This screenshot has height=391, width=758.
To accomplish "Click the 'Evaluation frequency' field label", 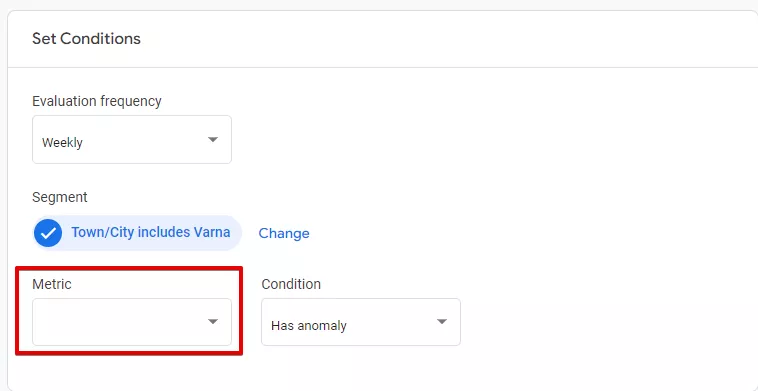I will [x=97, y=101].
